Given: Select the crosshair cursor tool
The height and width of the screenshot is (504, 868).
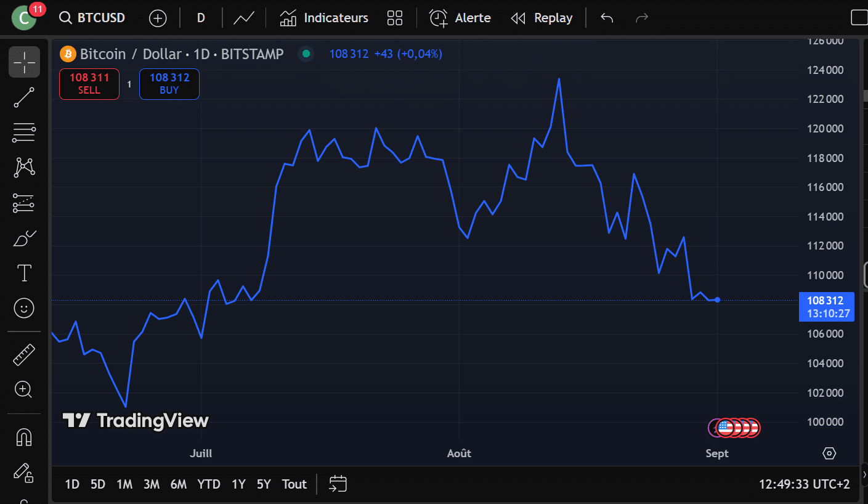Looking at the screenshot, I should 24,62.
